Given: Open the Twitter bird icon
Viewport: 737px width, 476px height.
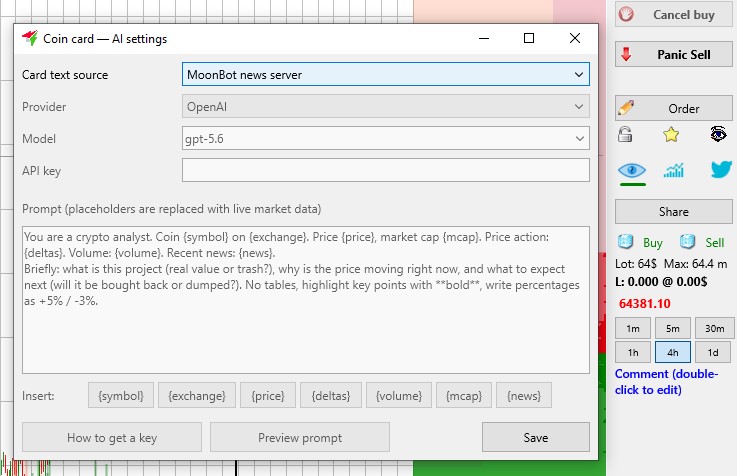Looking at the screenshot, I should (x=721, y=169).
